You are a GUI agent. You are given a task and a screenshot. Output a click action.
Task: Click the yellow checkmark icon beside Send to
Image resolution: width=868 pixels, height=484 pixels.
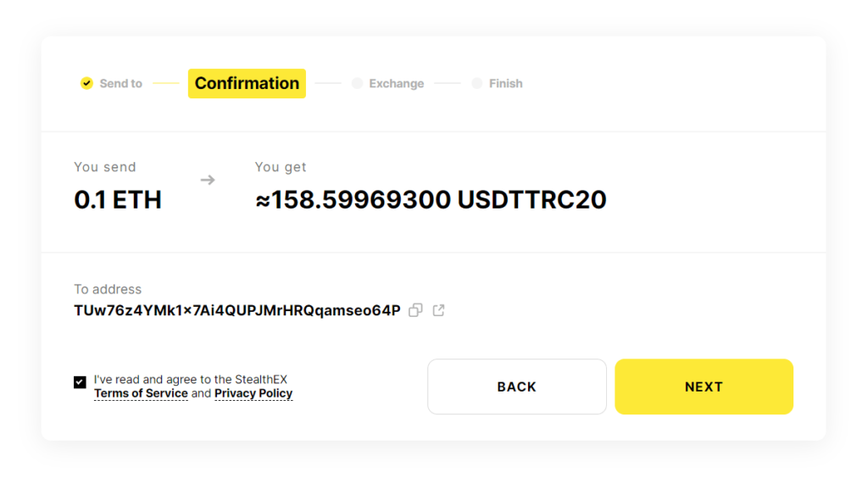[86, 83]
